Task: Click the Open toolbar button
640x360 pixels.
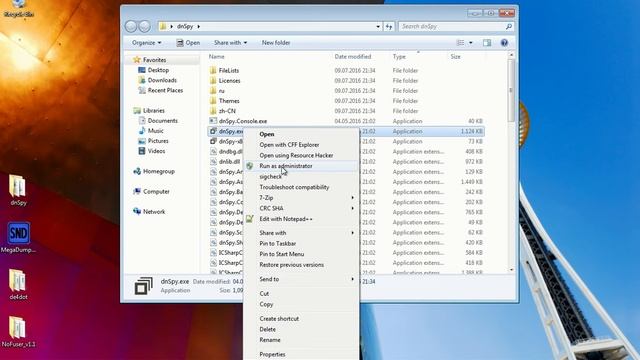Action: (x=188, y=42)
